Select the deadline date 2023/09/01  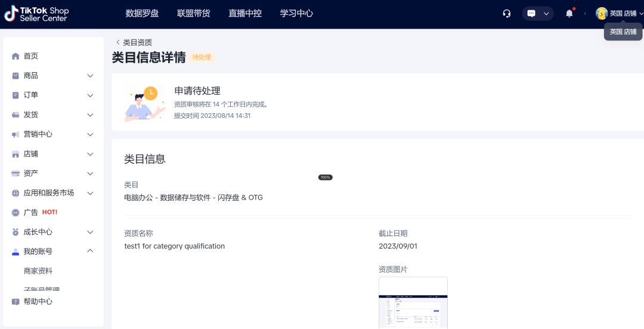click(398, 246)
